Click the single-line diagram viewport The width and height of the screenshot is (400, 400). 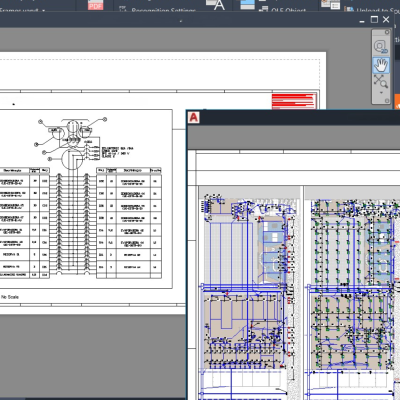click(x=86, y=199)
